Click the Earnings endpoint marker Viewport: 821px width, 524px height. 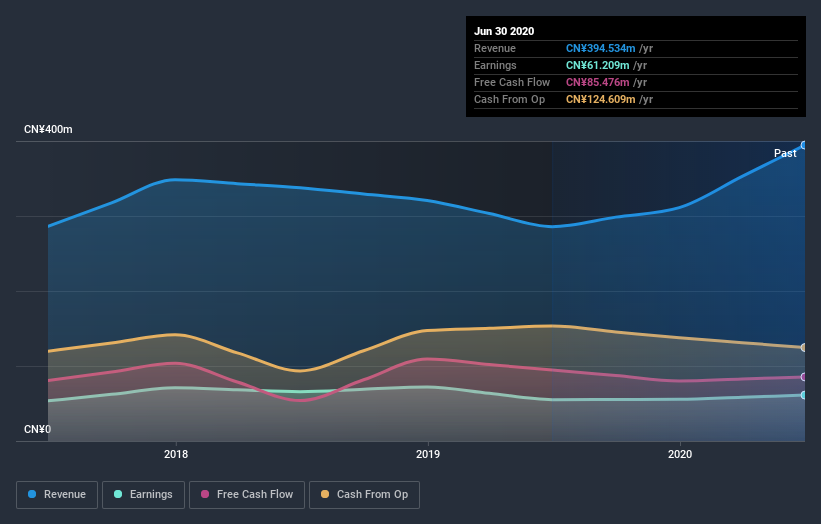[x=804, y=395]
